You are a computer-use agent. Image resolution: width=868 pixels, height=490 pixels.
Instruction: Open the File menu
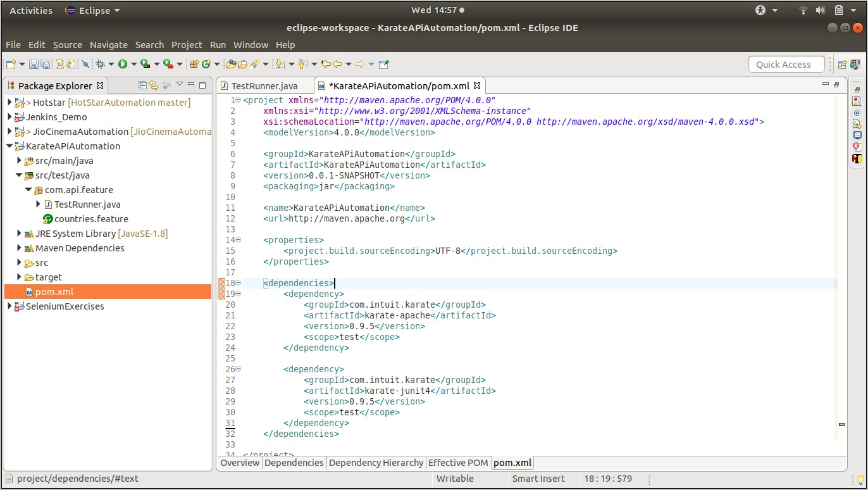pyautogui.click(x=13, y=45)
